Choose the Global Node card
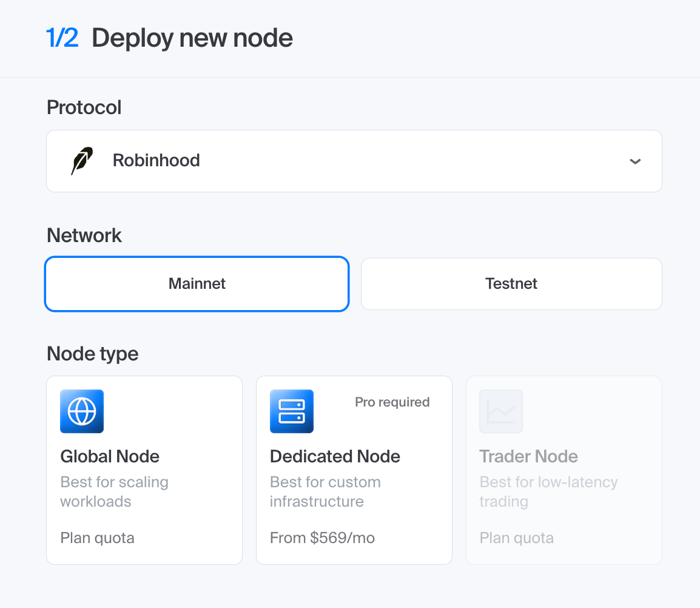Viewport: 700px width, 608px height. click(144, 470)
